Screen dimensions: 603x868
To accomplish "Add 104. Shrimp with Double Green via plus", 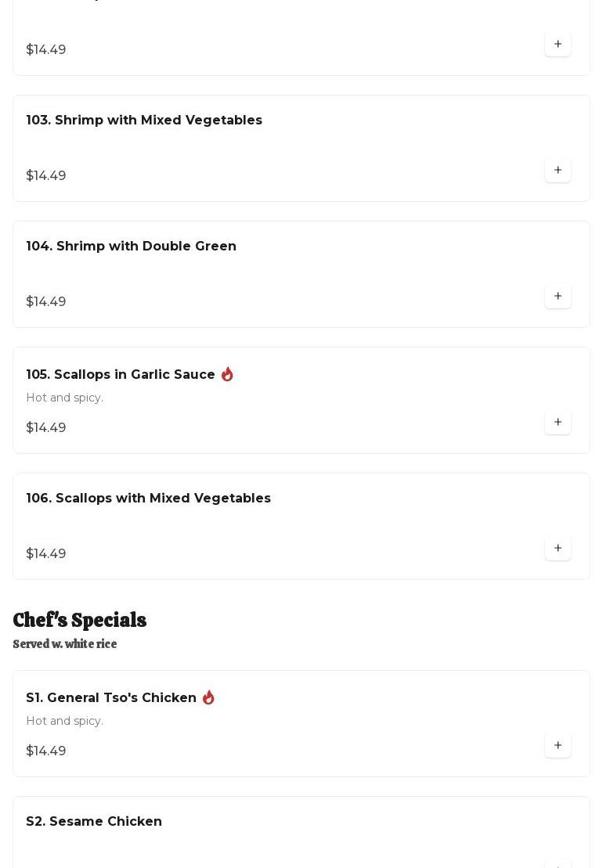I will coord(558,296).
